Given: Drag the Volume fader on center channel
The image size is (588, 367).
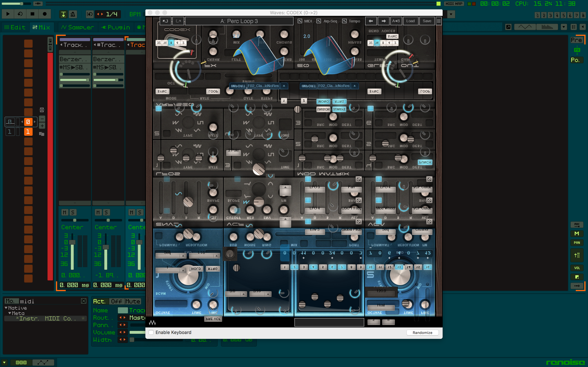Looking at the screenshot, I should point(105,247).
